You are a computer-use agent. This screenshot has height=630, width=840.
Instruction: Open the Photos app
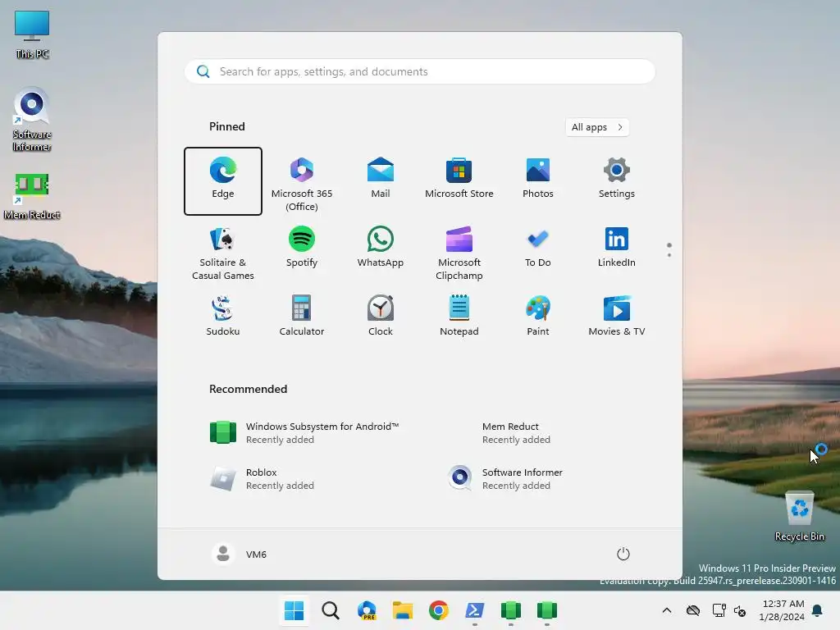pyautogui.click(x=538, y=181)
